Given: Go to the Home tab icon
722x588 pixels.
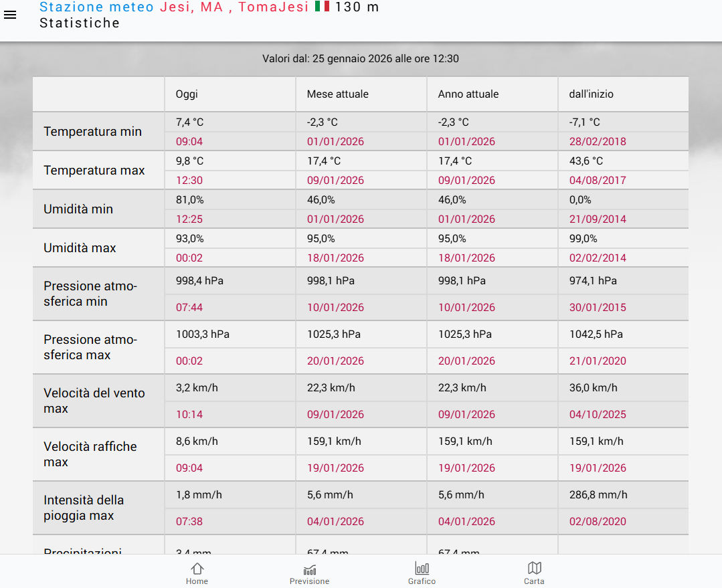Looking at the screenshot, I should pos(197,569).
